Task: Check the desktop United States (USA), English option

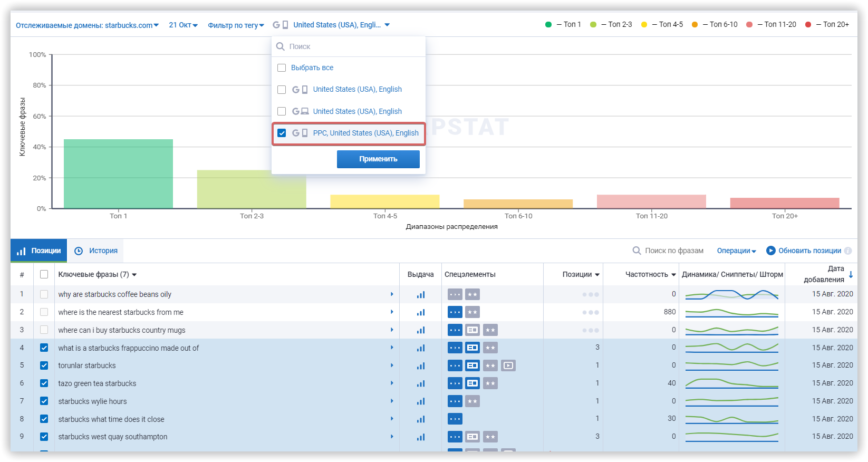Action: [282, 111]
